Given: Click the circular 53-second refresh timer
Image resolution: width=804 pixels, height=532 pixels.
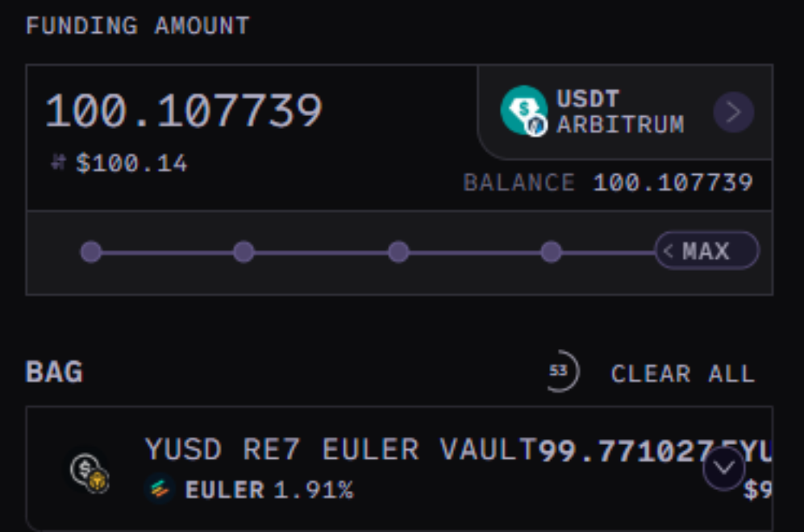Looking at the screenshot, I should click(559, 372).
